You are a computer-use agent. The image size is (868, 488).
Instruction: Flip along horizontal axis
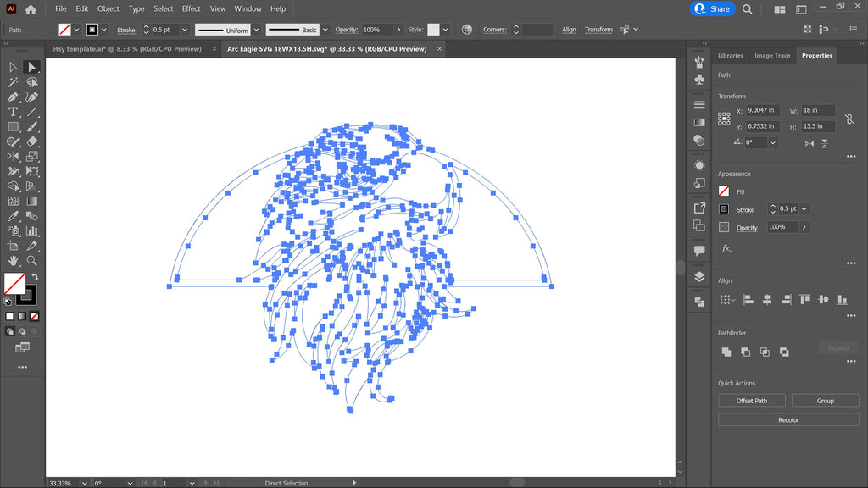(810, 143)
